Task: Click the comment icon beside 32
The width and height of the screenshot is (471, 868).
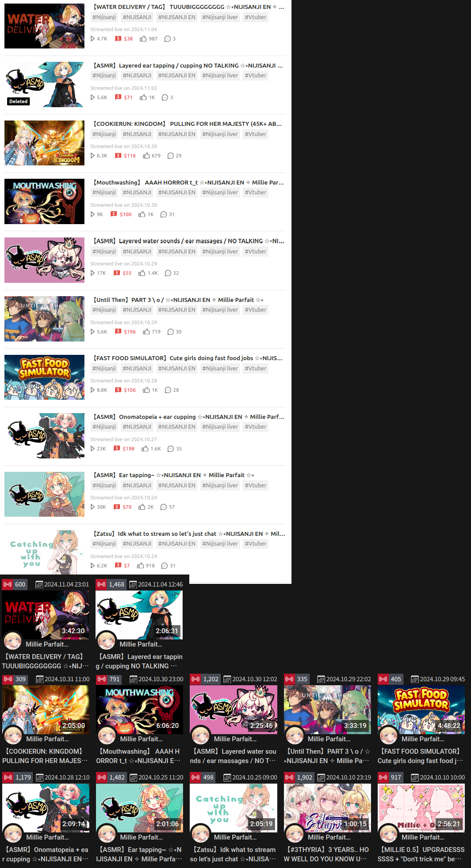Action: (168, 273)
